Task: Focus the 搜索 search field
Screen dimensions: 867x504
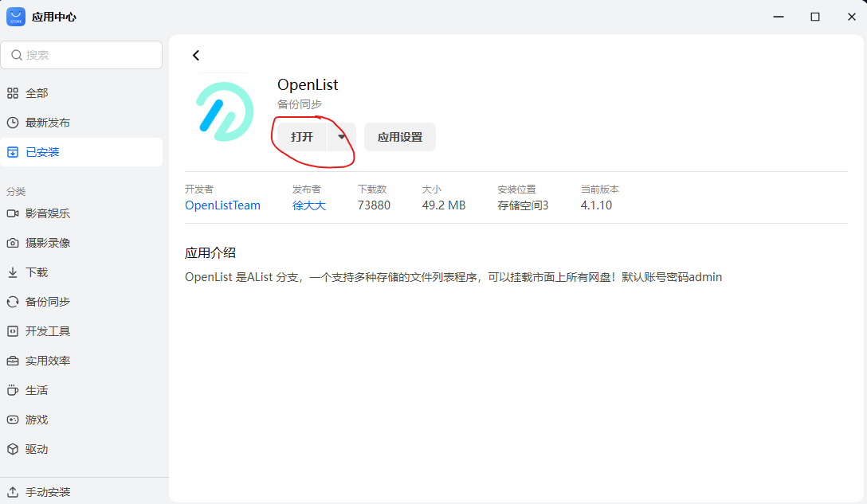Action: (81, 55)
